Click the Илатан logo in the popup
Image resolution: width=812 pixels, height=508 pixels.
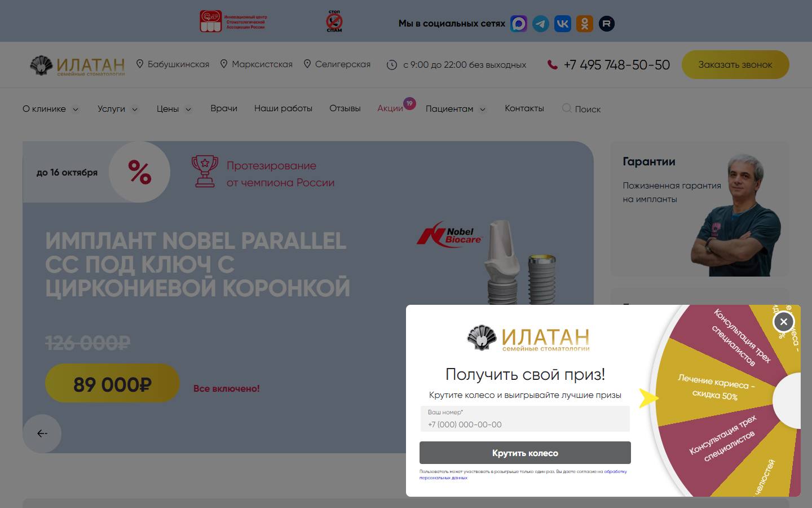point(528,339)
